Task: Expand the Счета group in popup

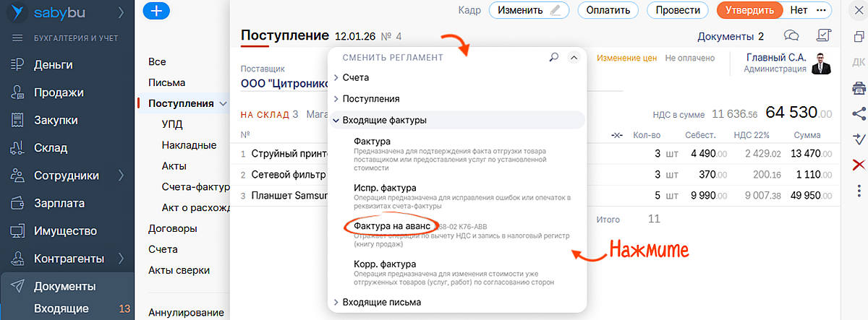Action: [x=355, y=77]
